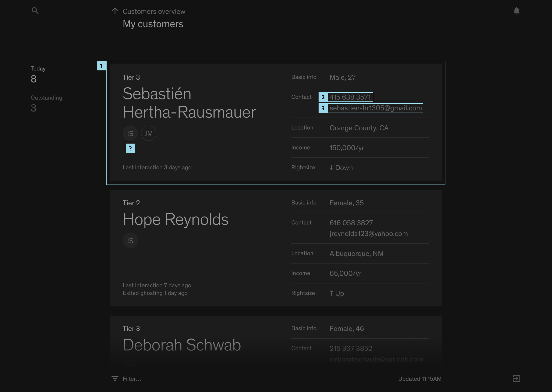
Task: Click the search magnifier icon
Action: (35, 11)
